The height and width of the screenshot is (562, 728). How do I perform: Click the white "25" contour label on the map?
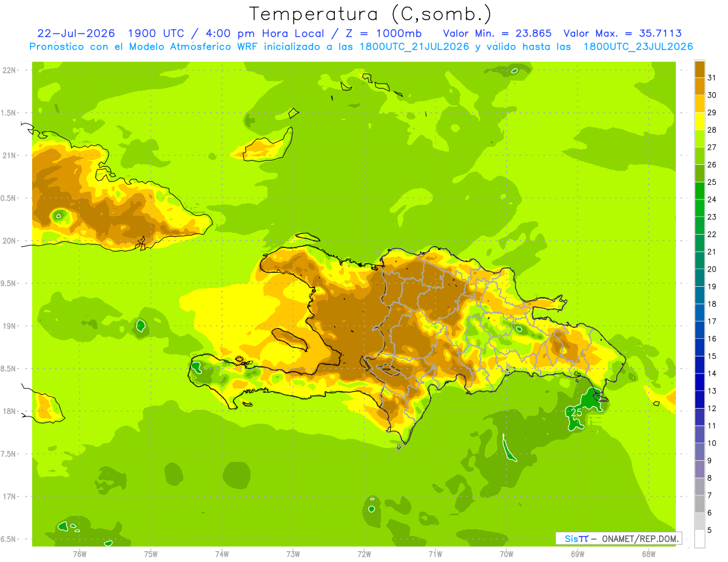(x=577, y=412)
